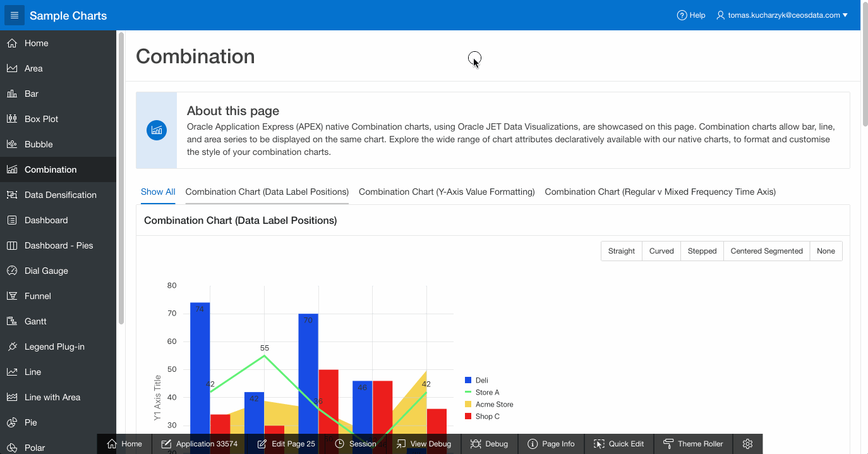Click the Theme Roller paint icon

click(668, 444)
